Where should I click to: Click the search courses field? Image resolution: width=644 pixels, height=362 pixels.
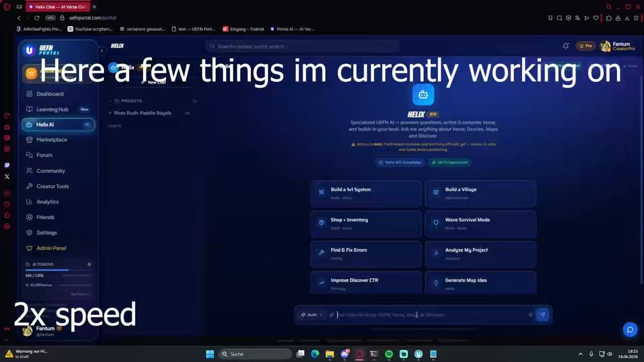click(x=302, y=47)
